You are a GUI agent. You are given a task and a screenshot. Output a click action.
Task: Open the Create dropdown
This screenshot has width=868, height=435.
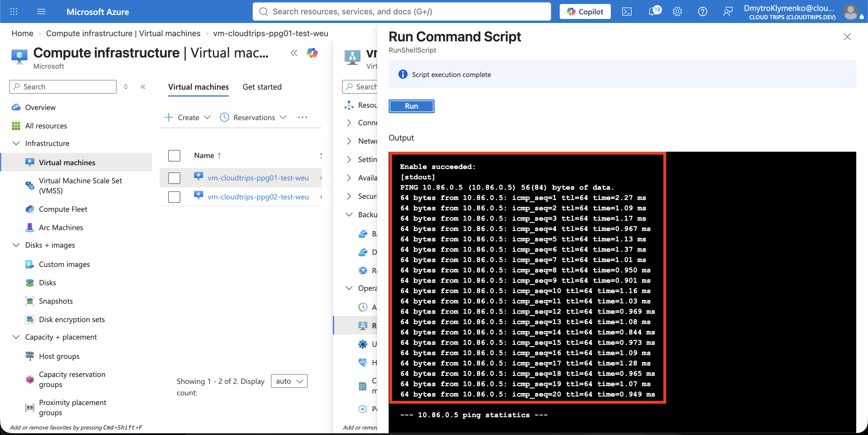tap(187, 118)
